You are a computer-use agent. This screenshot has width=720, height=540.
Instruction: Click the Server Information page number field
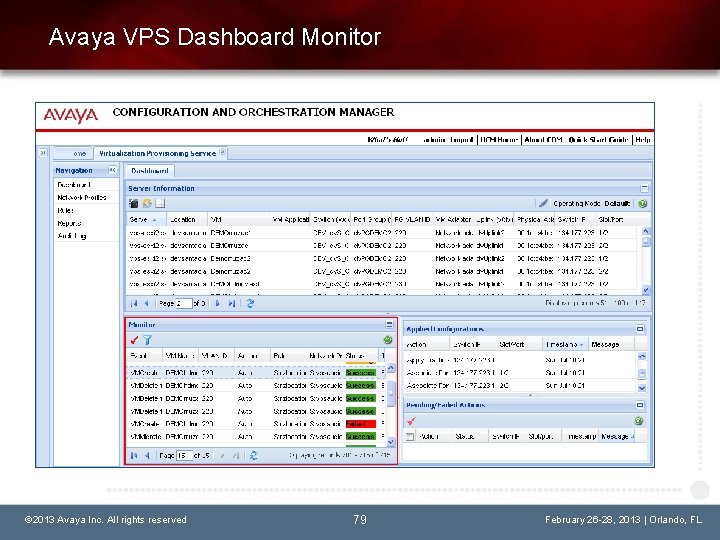pyautogui.click(x=184, y=303)
